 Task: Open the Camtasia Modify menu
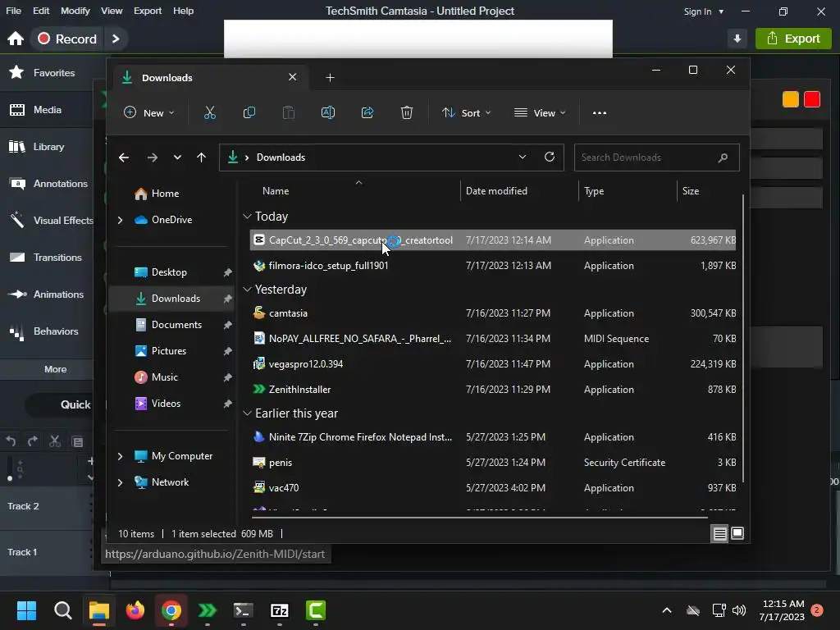click(75, 11)
